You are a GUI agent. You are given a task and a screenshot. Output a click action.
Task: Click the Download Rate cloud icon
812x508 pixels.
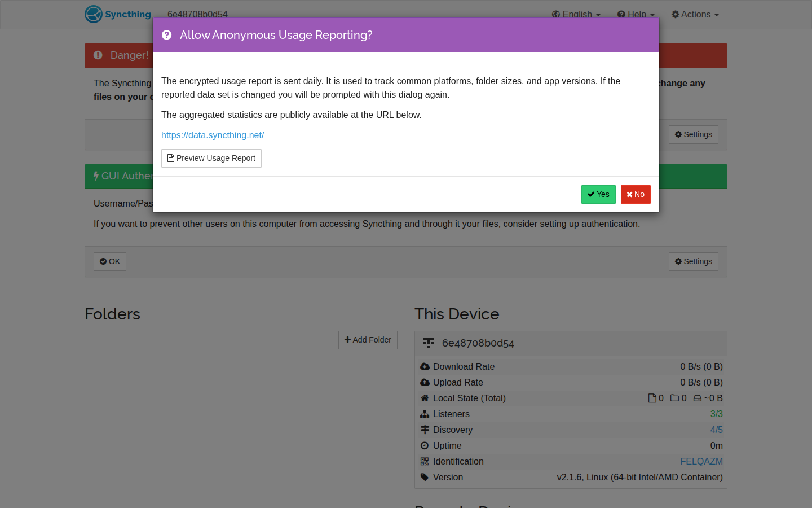click(x=425, y=366)
